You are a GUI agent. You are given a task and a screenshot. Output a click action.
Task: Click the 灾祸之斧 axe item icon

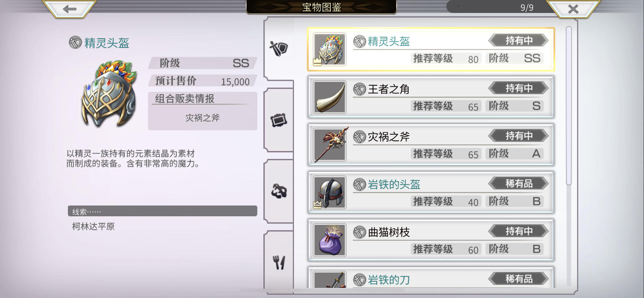click(x=330, y=145)
